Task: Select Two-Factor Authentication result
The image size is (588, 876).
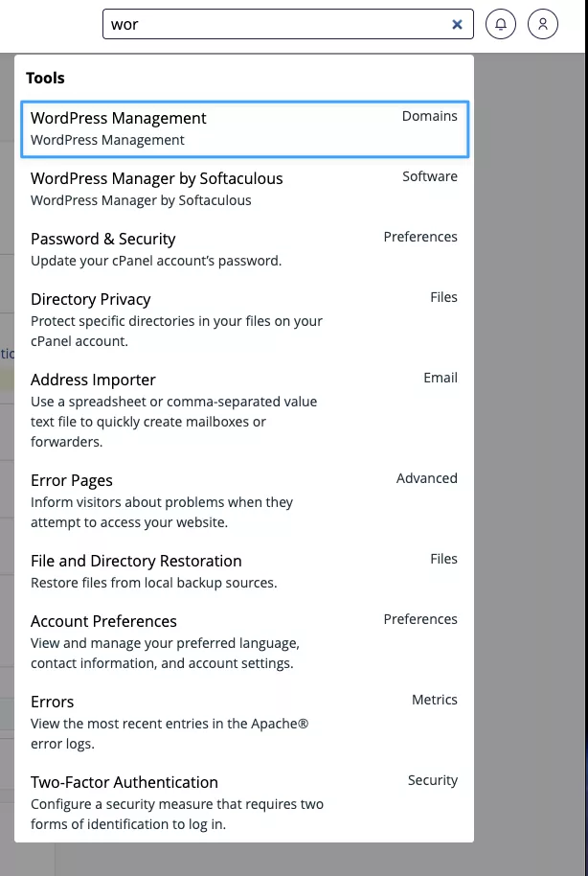Action: (x=124, y=783)
